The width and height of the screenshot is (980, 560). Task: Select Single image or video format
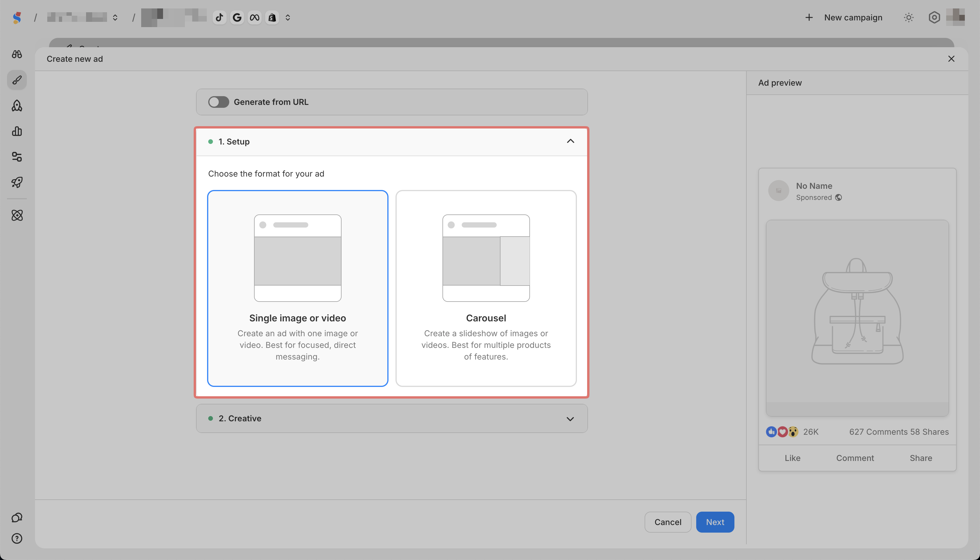297,288
